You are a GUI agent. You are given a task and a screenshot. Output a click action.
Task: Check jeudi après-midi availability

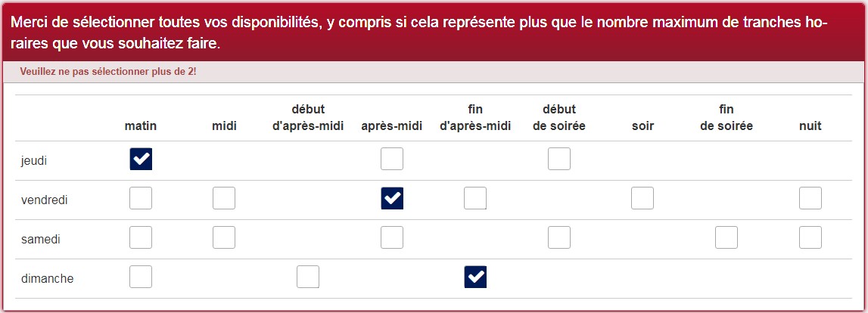coord(392,160)
